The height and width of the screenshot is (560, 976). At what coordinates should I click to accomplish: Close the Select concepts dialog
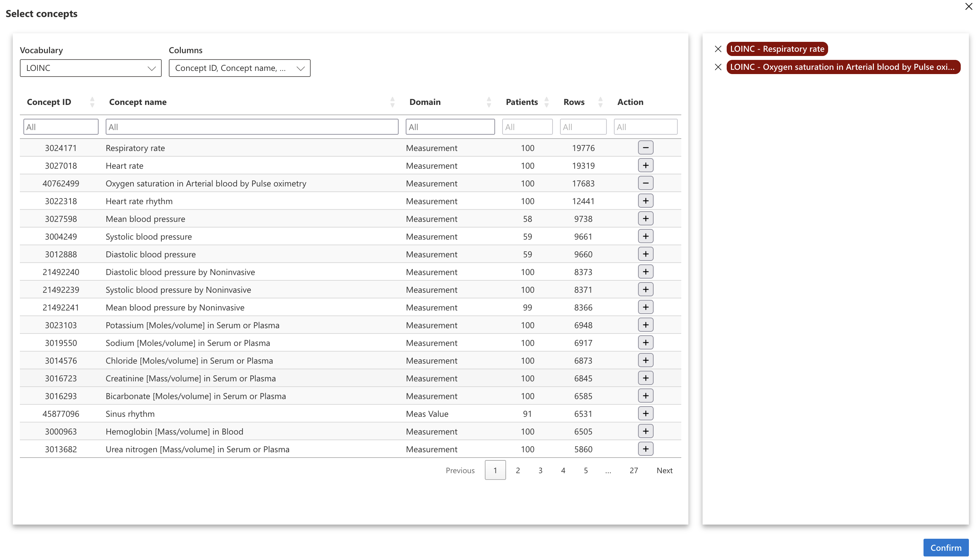(968, 6)
